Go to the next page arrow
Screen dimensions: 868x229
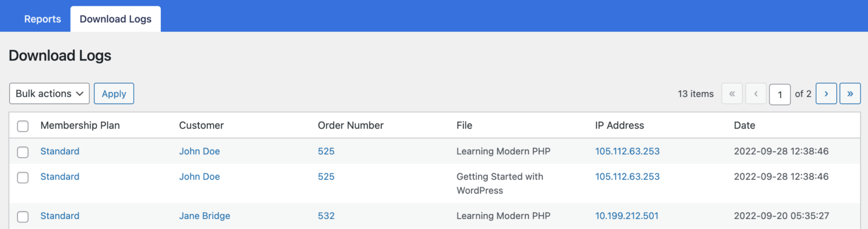(x=826, y=93)
